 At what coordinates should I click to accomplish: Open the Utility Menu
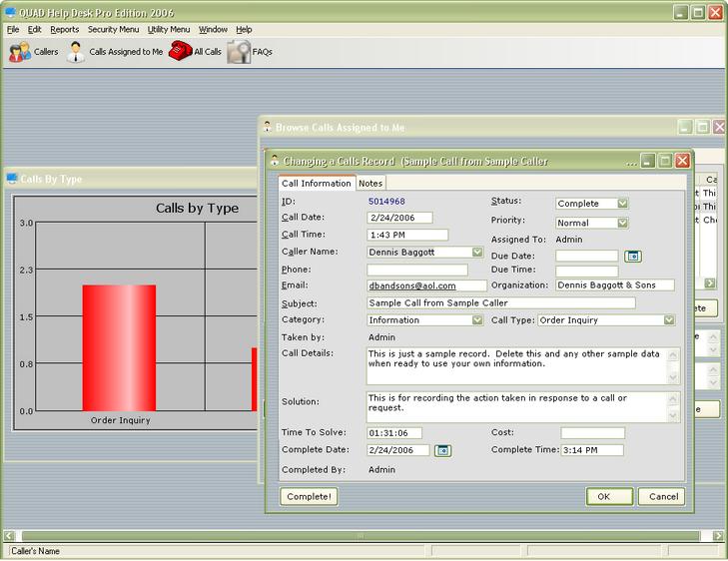tap(169, 30)
